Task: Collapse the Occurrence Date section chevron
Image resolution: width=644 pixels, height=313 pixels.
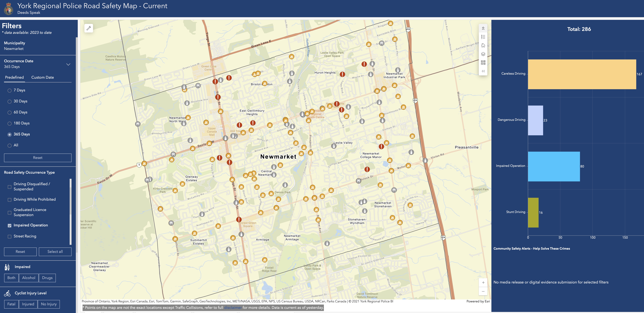Action: pyautogui.click(x=68, y=64)
